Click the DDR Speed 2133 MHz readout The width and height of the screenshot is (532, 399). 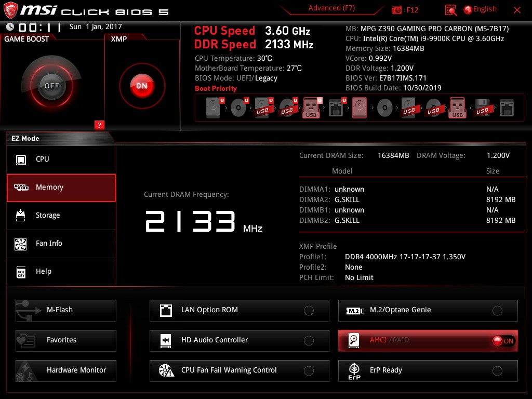pyautogui.click(x=254, y=45)
